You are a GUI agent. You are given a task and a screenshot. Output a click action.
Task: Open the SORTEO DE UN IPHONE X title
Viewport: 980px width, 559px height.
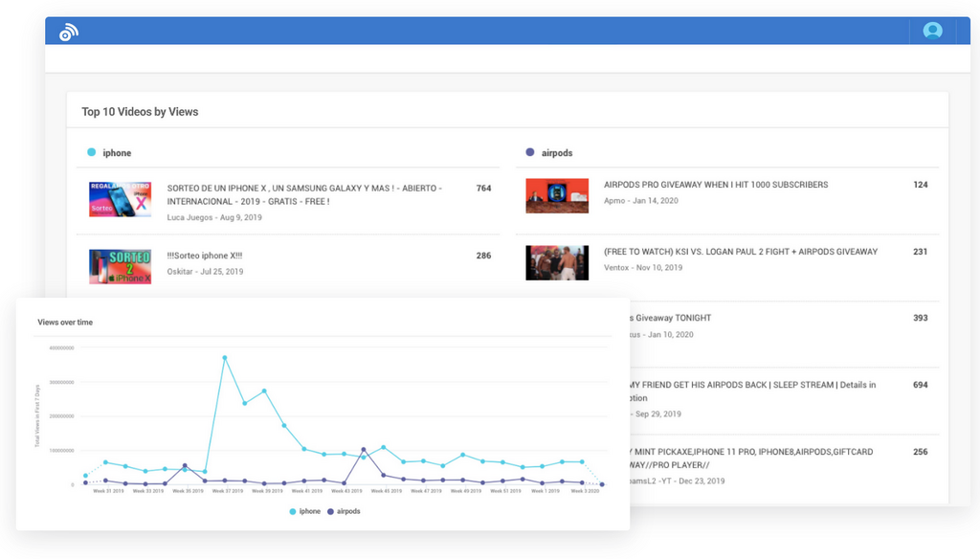tap(304, 194)
